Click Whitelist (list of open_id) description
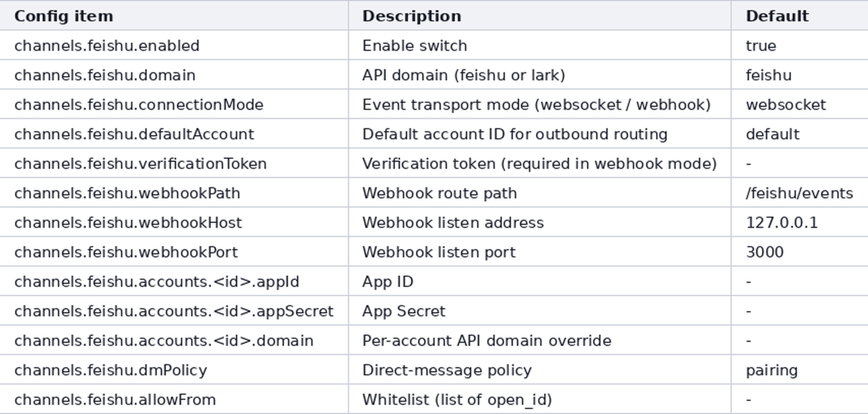This screenshot has width=868, height=414. pos(457,400)
